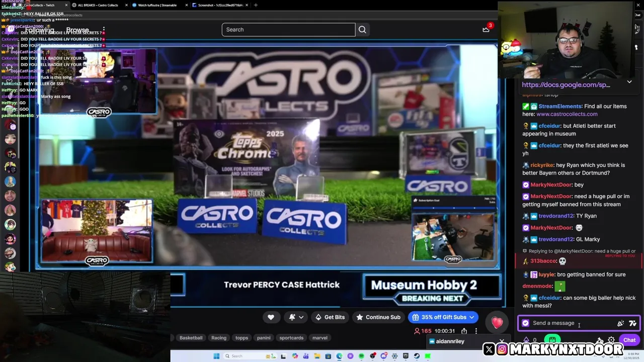The height and width of the screenshot is (362, 644).
Task: Open the three-dot menu next to Browse
Action: [104, 30]
